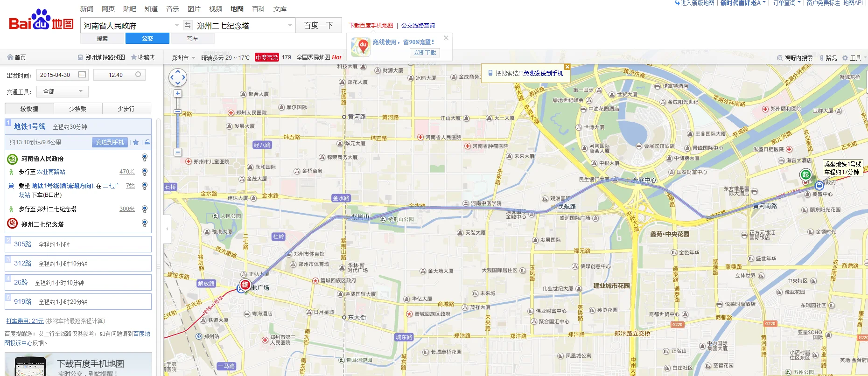
Task: Open 郑州地铁路线图 link
Action: (x=102, y=57)
